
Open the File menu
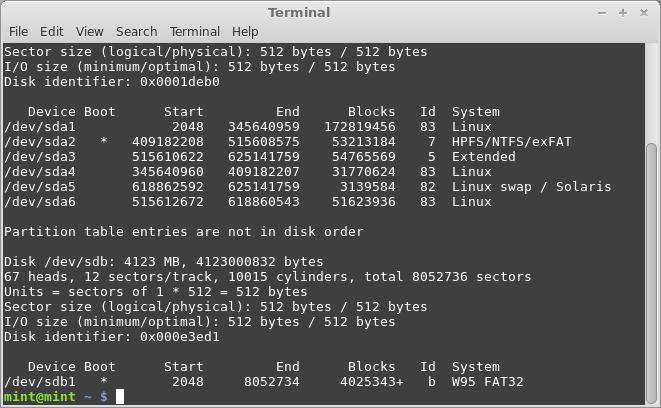point(18,32)
